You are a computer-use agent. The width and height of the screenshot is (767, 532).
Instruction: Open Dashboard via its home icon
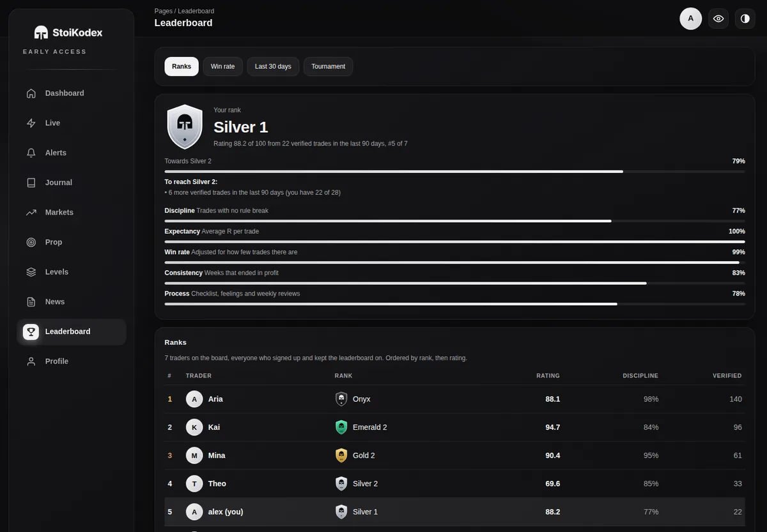[x=31, y=93]
